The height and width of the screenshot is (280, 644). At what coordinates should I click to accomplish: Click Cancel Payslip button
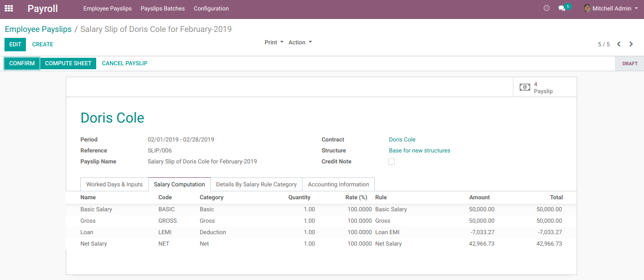[x=125, y=63]
